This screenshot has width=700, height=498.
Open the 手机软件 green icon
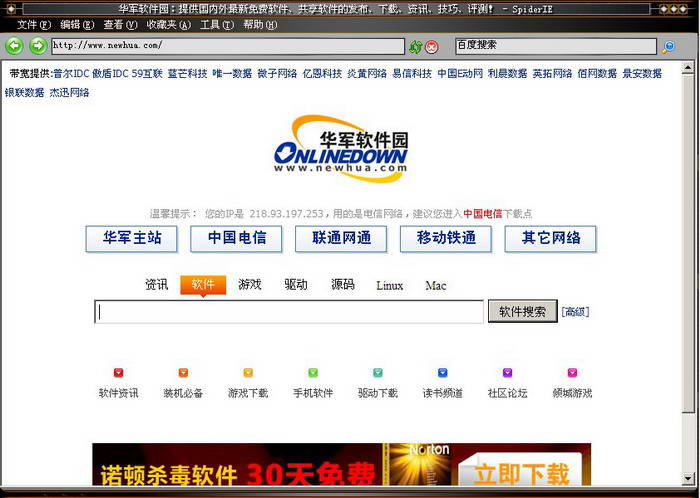click(313, 373)
